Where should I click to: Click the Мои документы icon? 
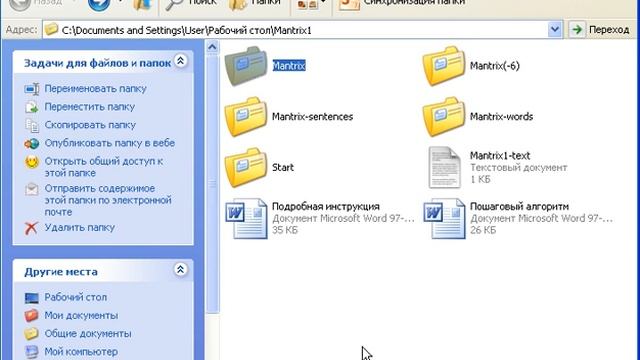click(32, 316)
